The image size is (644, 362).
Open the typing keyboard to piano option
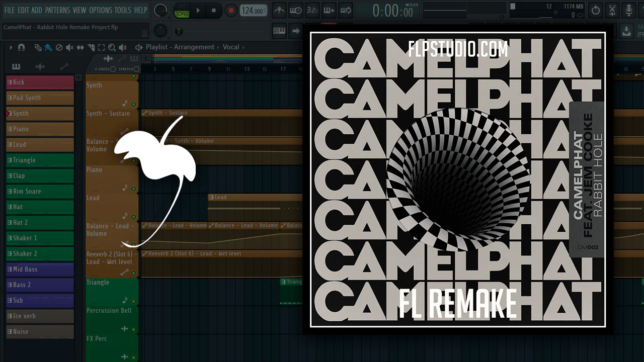[279, 31]
